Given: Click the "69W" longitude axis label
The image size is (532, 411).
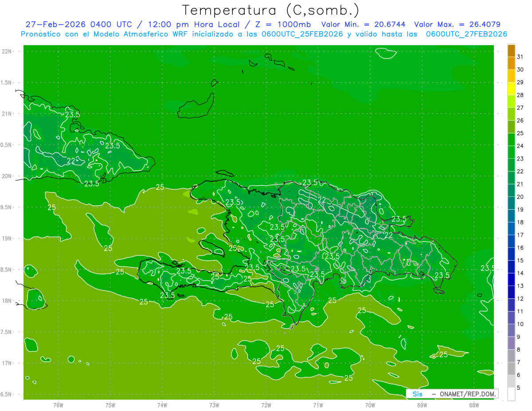Looking at the screenshot, I should (x=422, y=405).
